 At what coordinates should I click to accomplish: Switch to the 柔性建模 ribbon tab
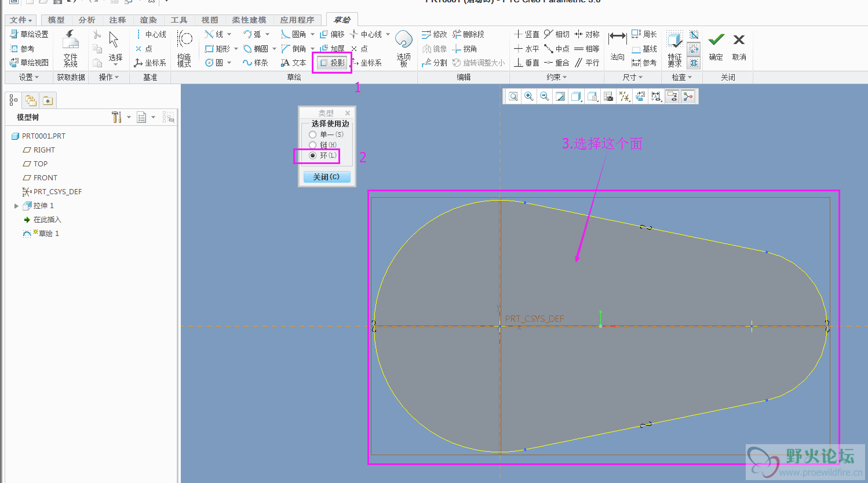pos(249,20)
